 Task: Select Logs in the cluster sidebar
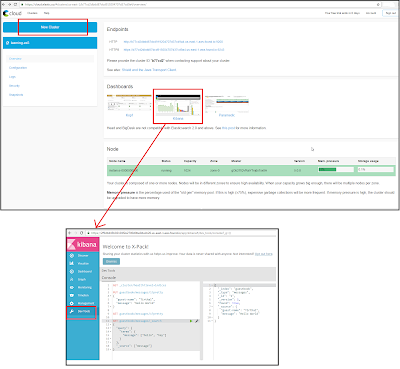(x=12, y=77)
